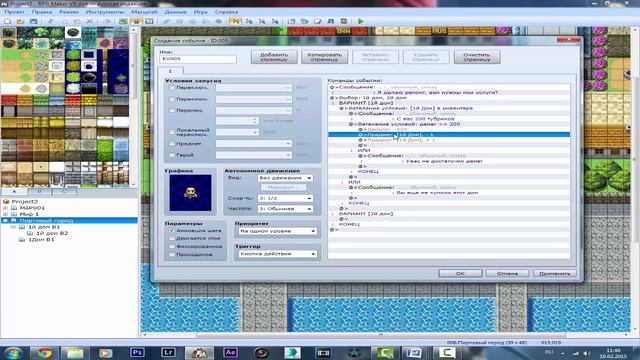Click the Open Project folder icon
The image size is (640, 360).
[x=20, y=21]
